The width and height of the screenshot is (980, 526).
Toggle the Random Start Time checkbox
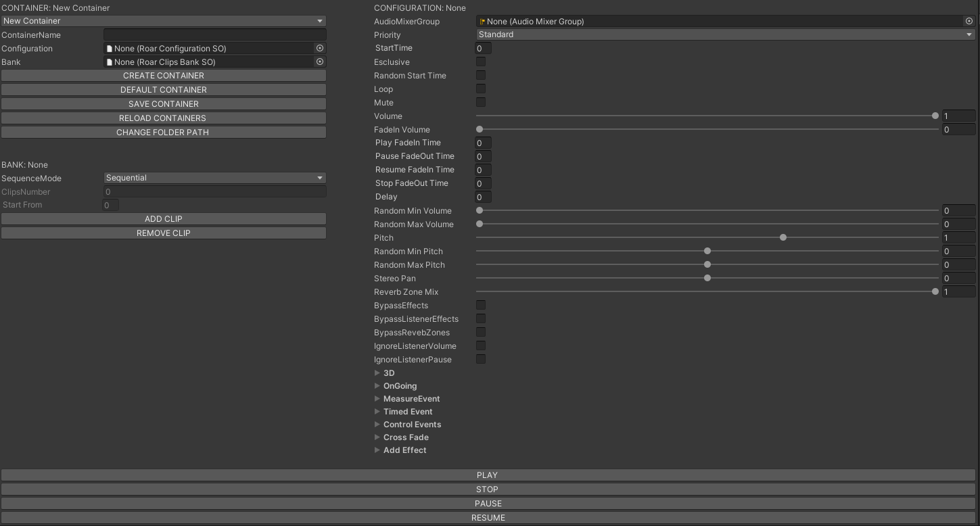(480, 75)
